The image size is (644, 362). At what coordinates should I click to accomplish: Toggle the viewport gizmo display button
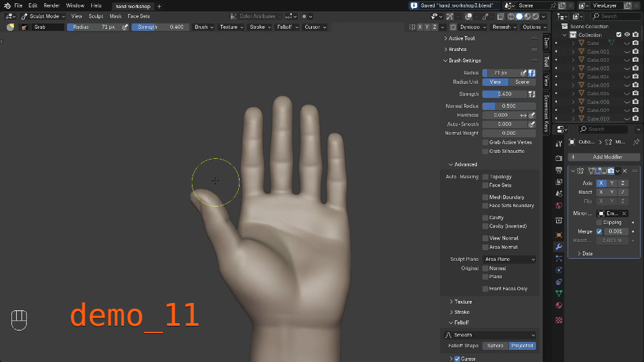450,16
